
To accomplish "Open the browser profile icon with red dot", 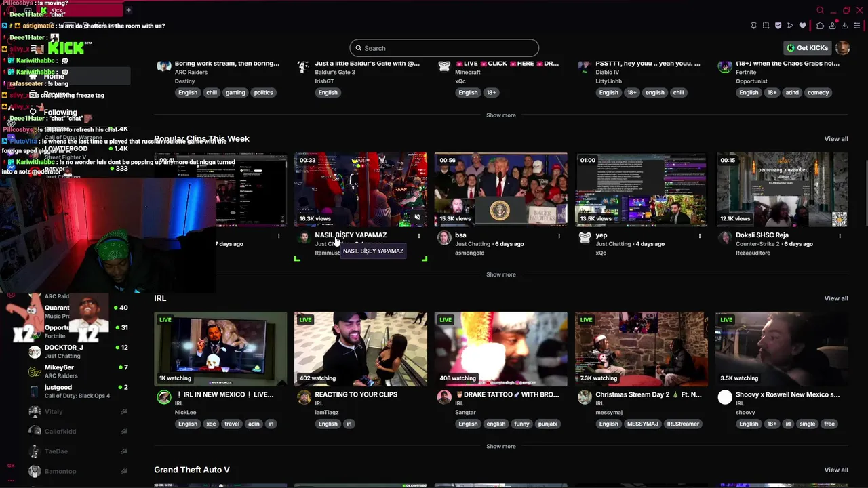I will [x=833, y=26].
